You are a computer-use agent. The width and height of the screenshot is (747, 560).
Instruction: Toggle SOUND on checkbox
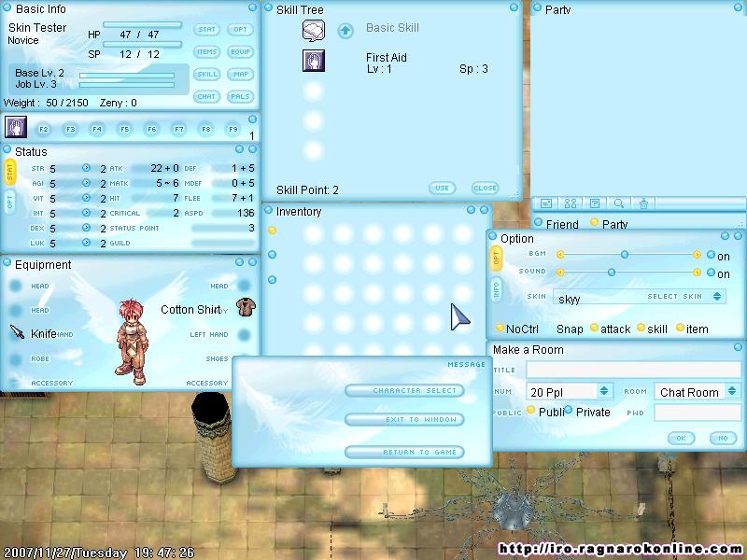pos(711,273)
